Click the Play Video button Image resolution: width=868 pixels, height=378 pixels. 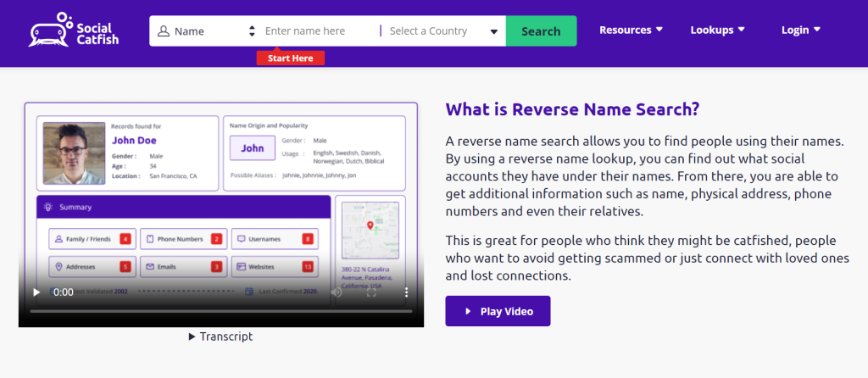tap(498, 311)
